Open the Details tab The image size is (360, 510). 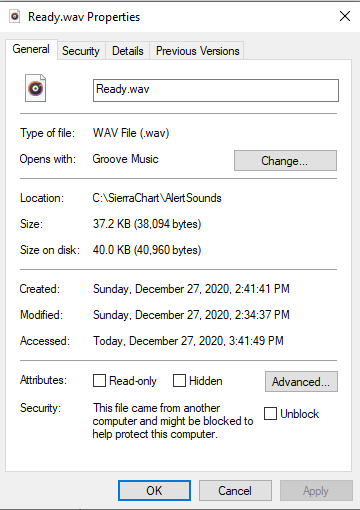(128, 51)
